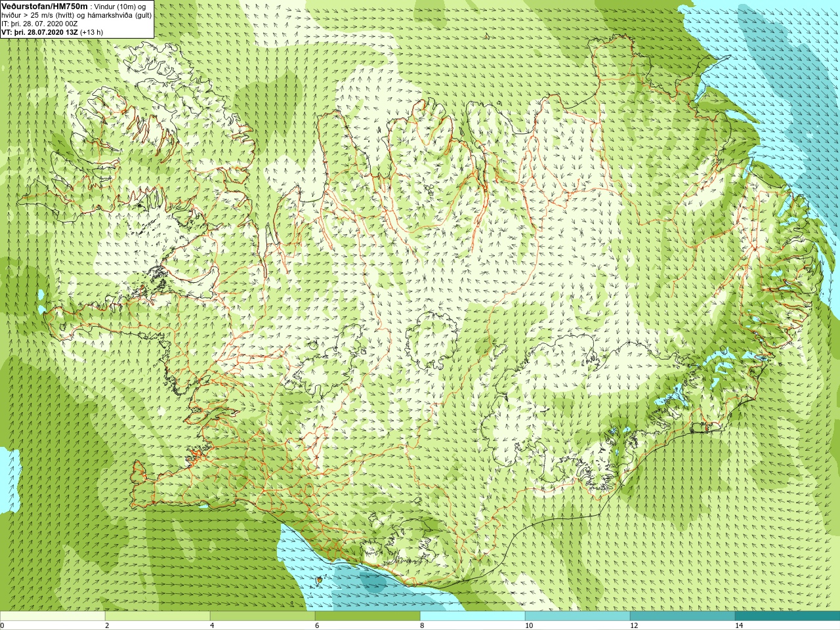The width and height of the screenshot is (840, 630).
Task: Click the '2' label on the wind scale
Action: click(x=107, y=625)
